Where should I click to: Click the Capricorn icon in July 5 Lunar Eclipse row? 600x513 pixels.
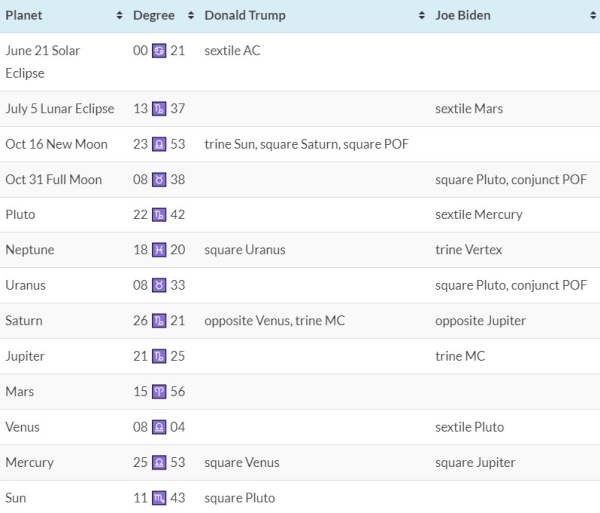tap(159, 109)
